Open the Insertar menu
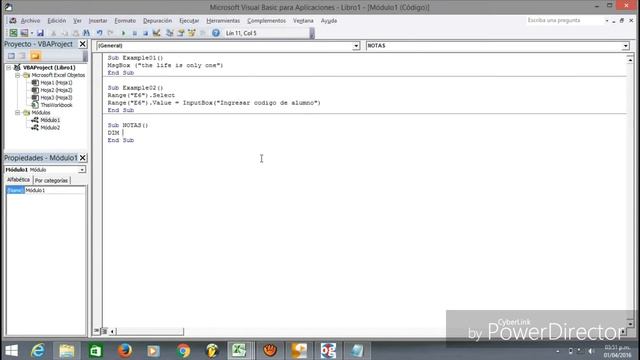 coord(98,20)
